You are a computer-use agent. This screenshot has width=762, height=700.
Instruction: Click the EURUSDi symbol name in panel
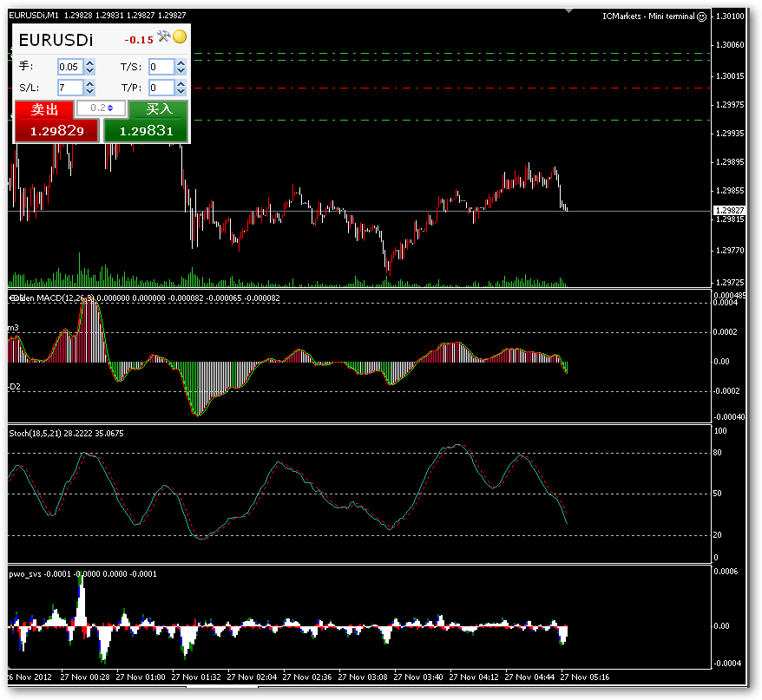point(56,40)
